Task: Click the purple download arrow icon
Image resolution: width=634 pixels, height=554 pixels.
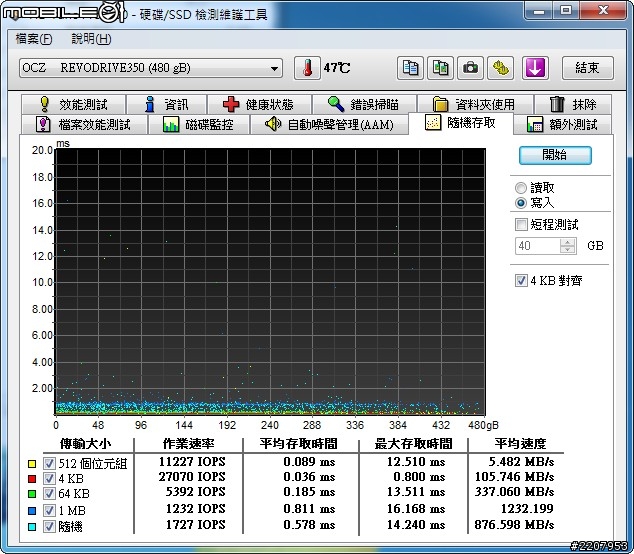Action: click(x=535, y=68)
